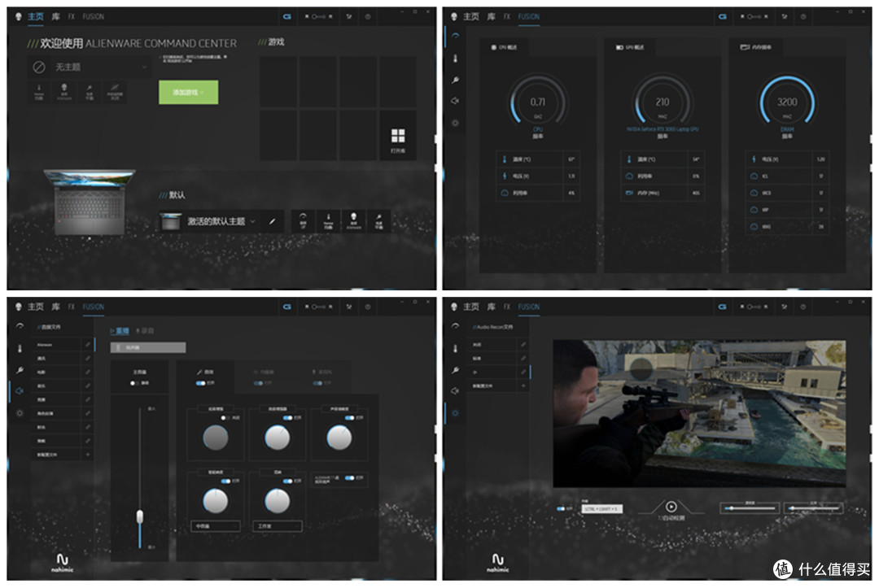The height and width of the screenshot is (588, 879).
Task: Toggle the 高音增强器 switch in the audio window
Action: coord(287,418)
